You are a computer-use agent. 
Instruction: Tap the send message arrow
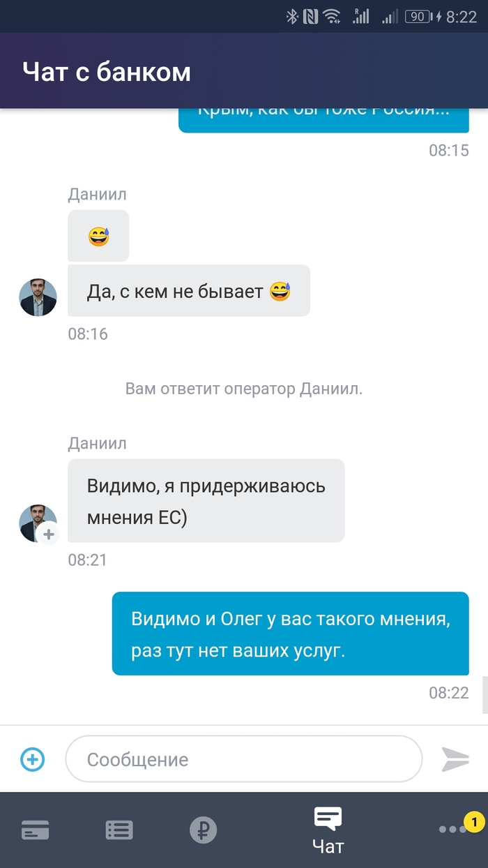455,759
